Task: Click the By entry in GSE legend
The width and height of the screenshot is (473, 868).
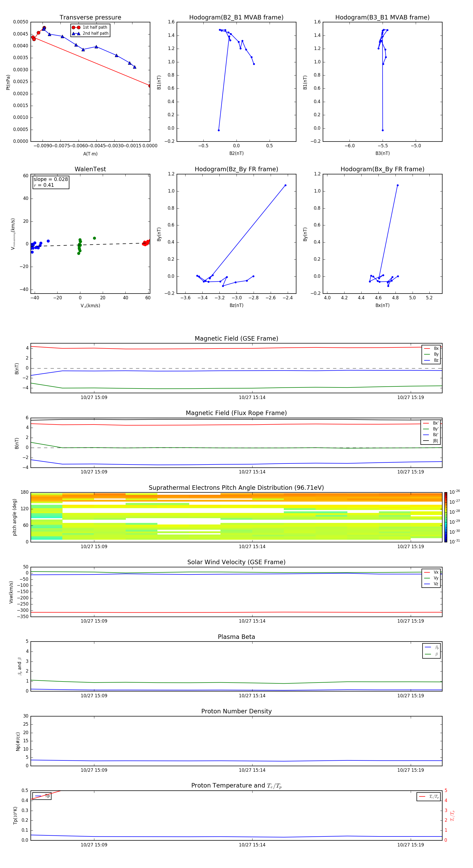Action: tap(431, 354)
